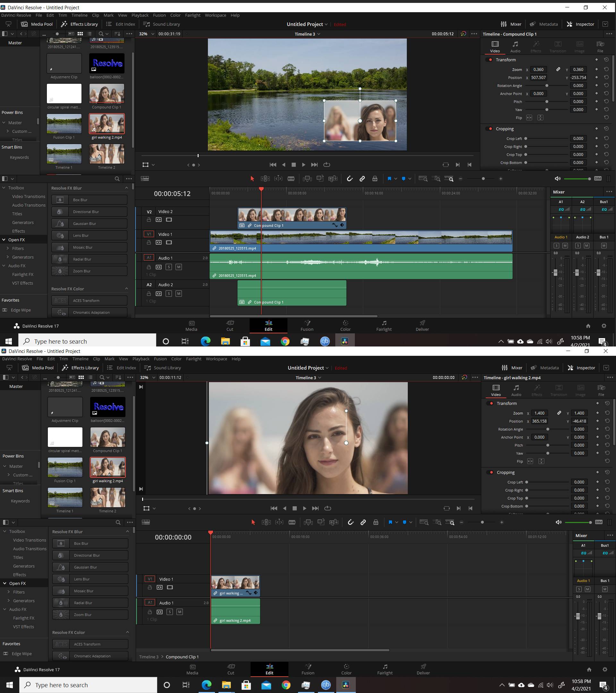Click Detail Zoom icon in top window

coord(436,179)
